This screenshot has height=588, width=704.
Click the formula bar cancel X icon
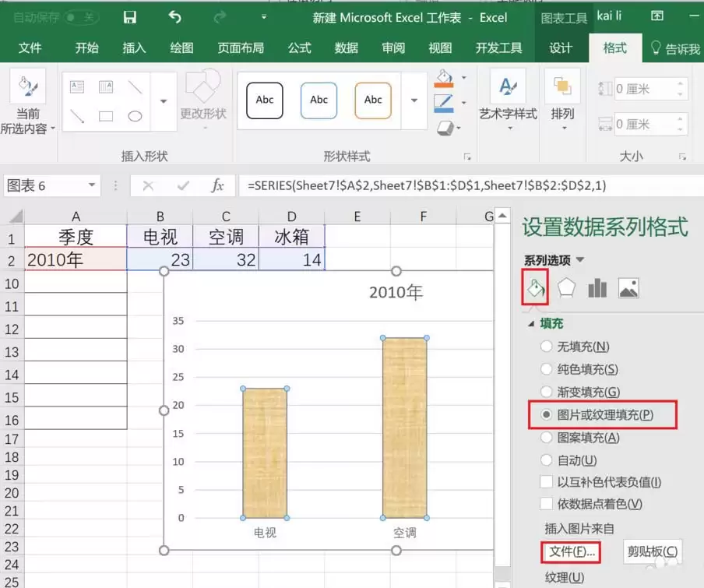pos(148,185)
